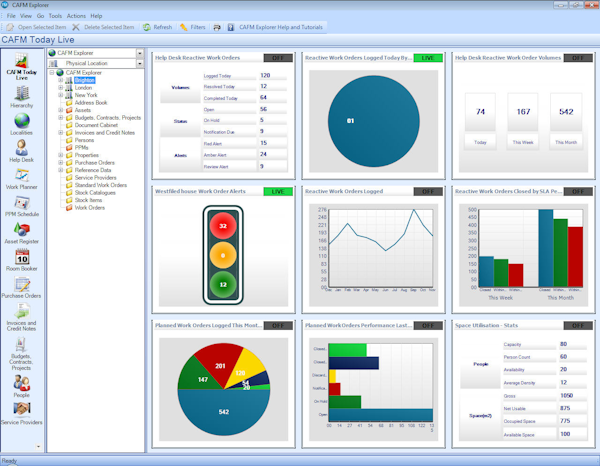Open the Room Booker calendar icon
The width and height of the screenshot is (600, 466).
coord(22,257)
